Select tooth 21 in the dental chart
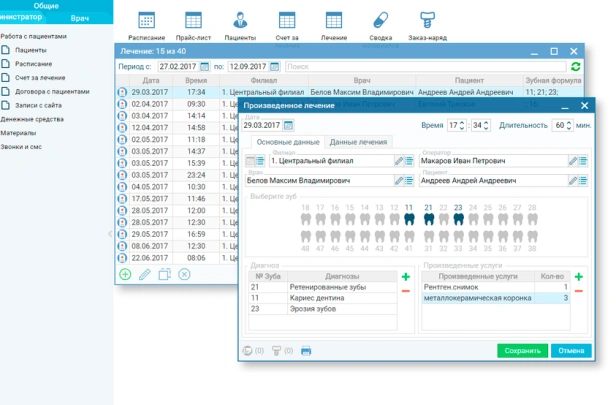The width and height of the screenshot is (616, 405). (429, 217)
